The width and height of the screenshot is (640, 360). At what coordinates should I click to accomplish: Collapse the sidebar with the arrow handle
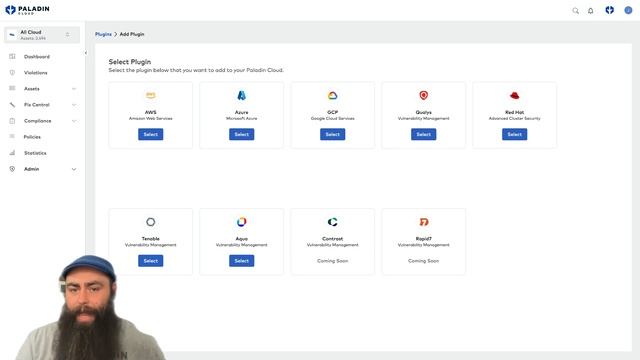86,53
